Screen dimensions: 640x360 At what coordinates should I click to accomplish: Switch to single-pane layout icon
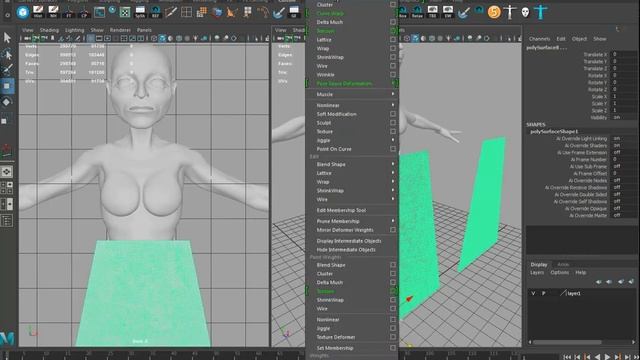(7, 172)
